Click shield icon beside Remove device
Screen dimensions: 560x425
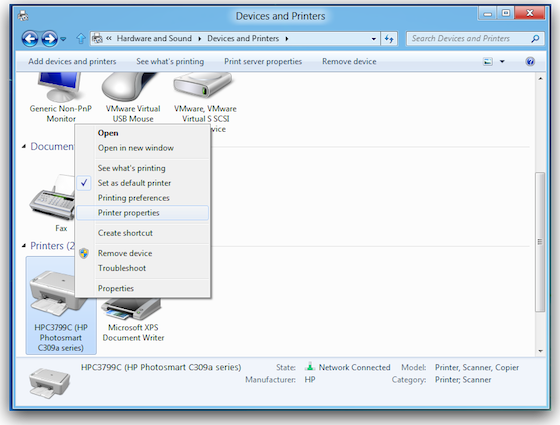84,253
